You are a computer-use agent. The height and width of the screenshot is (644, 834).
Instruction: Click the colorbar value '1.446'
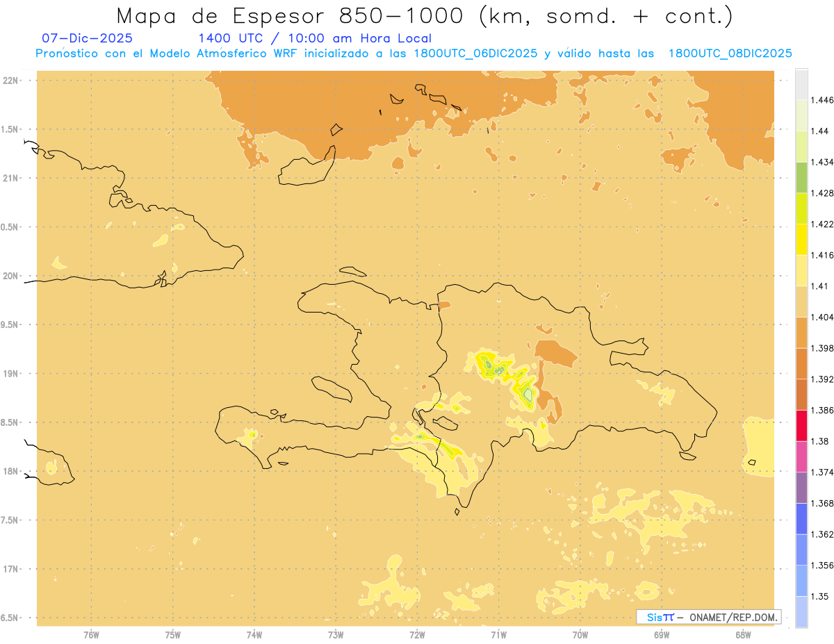pyautogui.click(x=824, y=100)
